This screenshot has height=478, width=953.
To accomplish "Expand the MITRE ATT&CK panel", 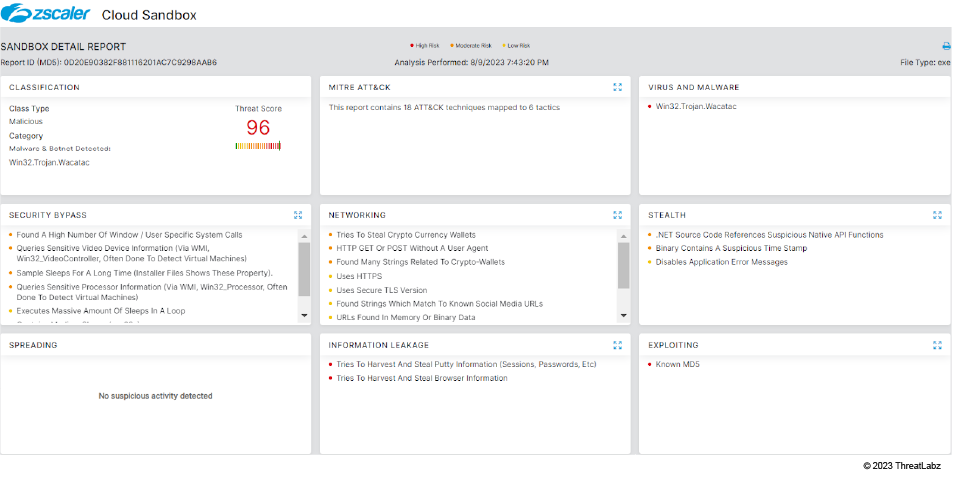I will tap(618, 88).
